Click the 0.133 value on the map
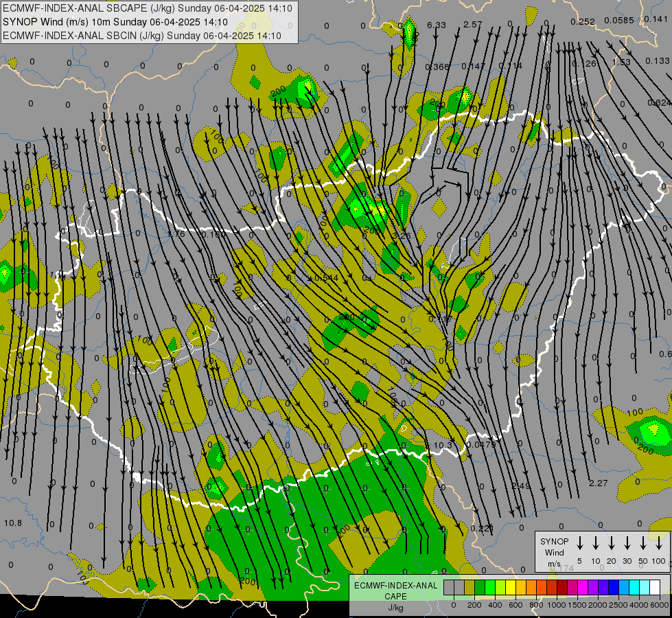The height and width of the screenshot is (618, 672). click(x=658, y=61)
